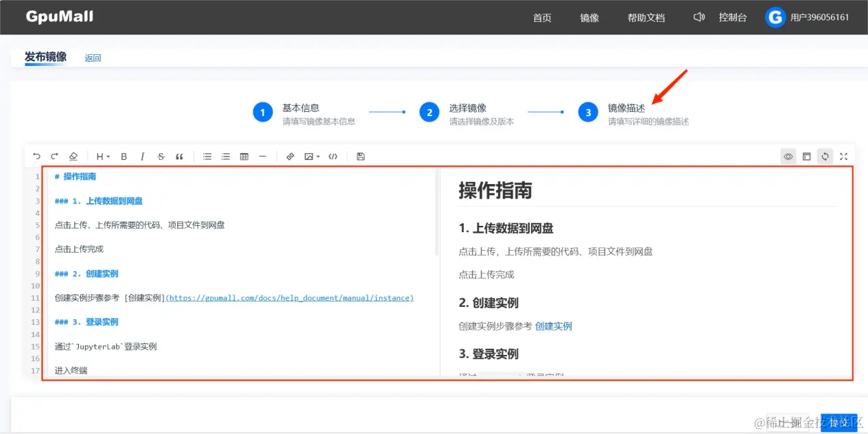
Task: Open the 用户396056161 account menu
Action: pos(820,18)
